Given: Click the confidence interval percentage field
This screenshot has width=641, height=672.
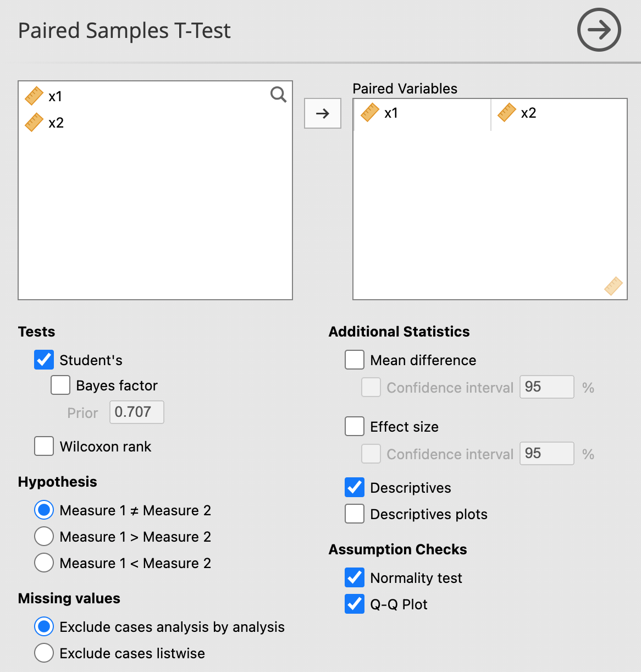Looking at the screenshot, I should [546, 387].
